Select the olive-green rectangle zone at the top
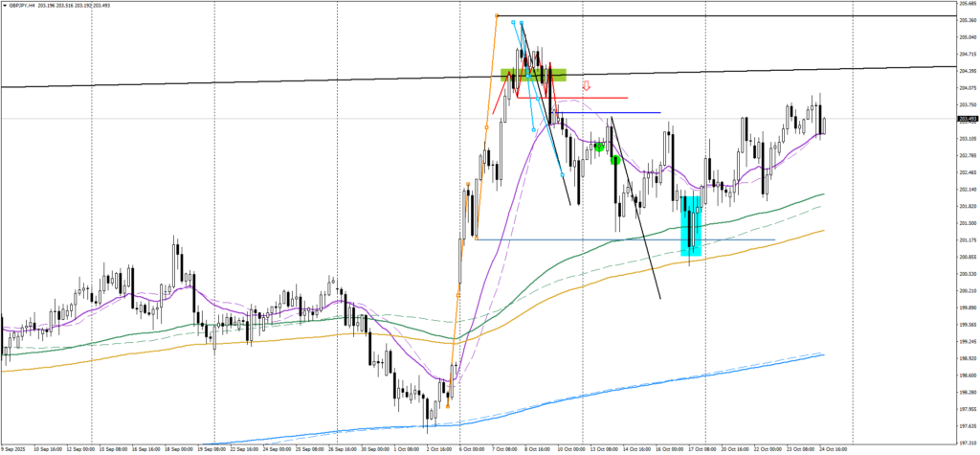 (534, 74)
